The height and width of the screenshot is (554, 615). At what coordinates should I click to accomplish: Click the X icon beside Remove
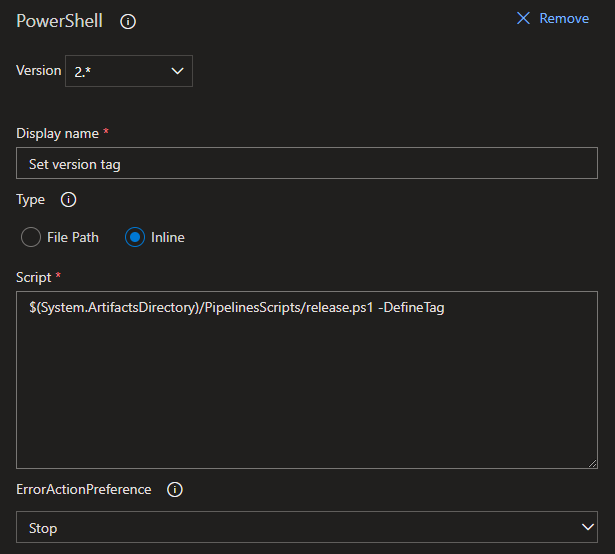tap(523, 18)
